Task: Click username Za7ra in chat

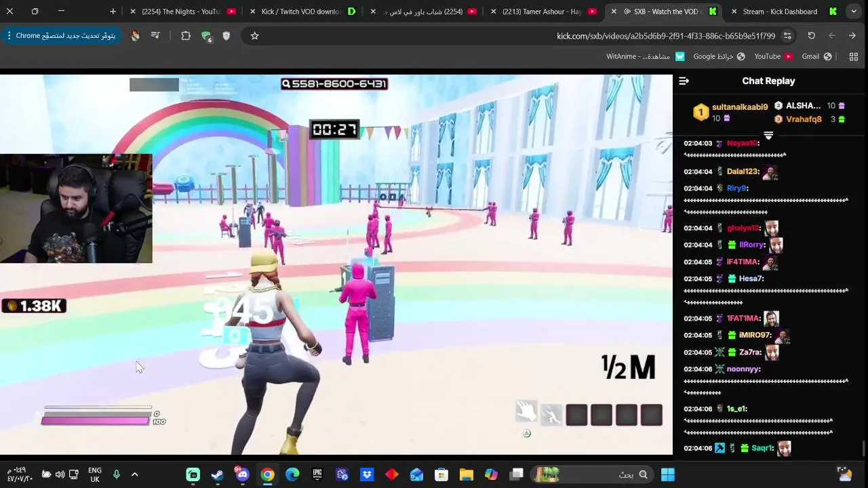Action: click(750, 352)
